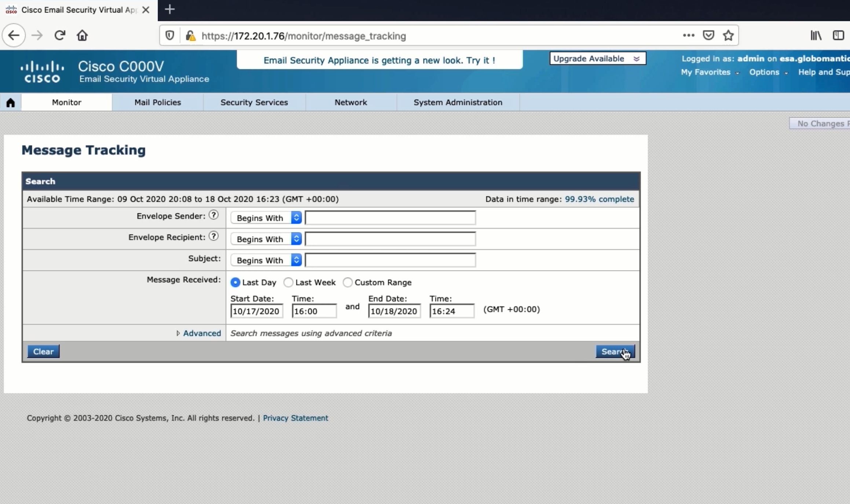Viewport: 850px width, 504px height.
Task: Open Envelope Sender match type dropdown
Action: pos(266,218)
